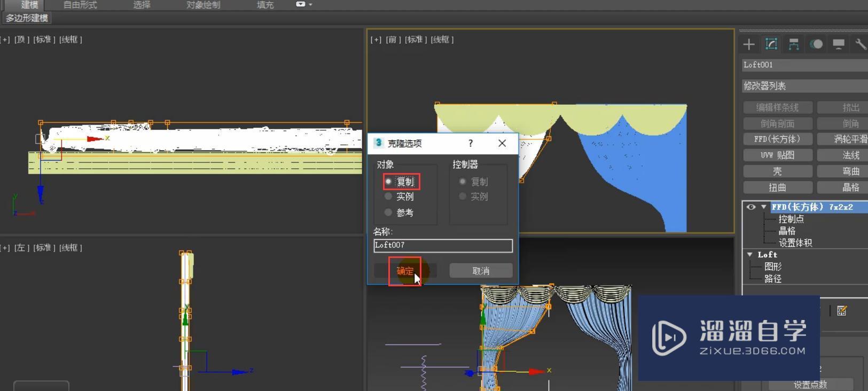
Task: Open the 选择 ribbon tab
Action: (x=142, y=5)
